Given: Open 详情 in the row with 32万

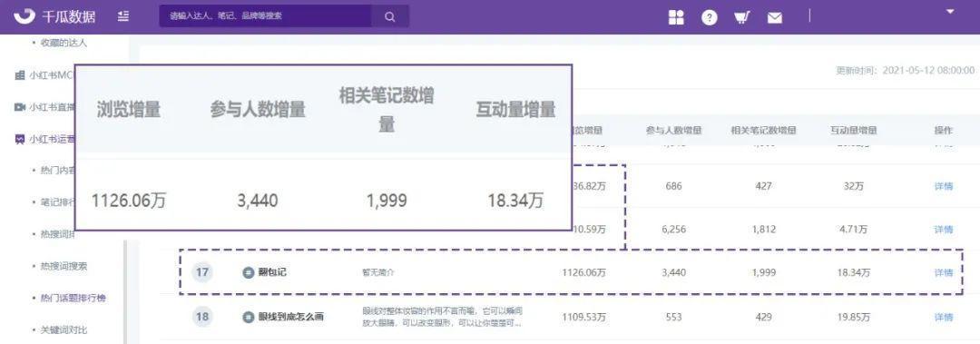Looking at the screenshot, I should [x=943, y=186].
